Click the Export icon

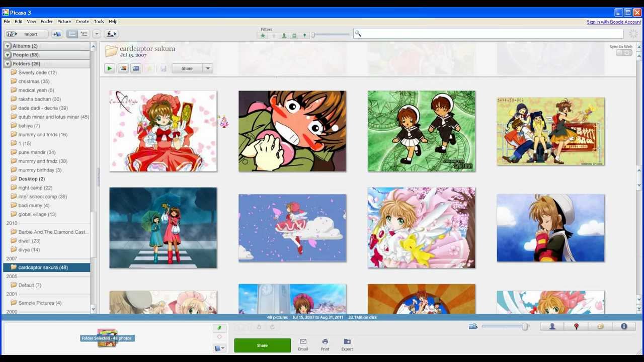(347, 344)
